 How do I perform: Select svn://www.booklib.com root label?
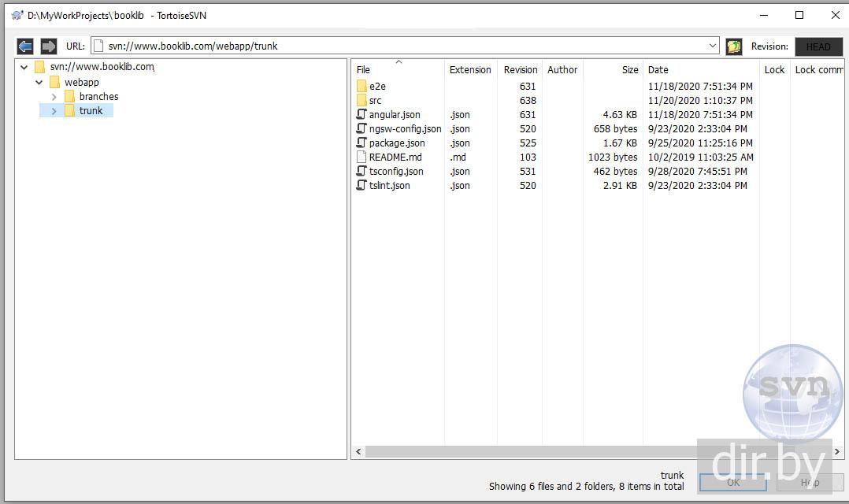102,67
